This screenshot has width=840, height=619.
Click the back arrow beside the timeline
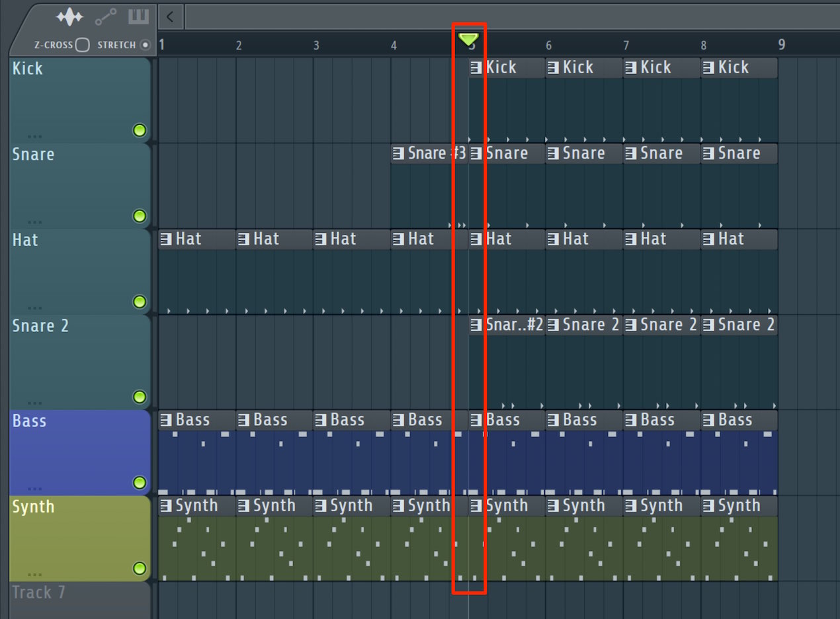point(170,17)
